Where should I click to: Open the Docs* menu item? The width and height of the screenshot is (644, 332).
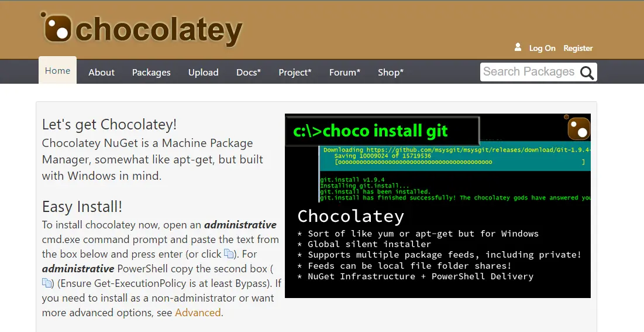(x=249, y=73)
